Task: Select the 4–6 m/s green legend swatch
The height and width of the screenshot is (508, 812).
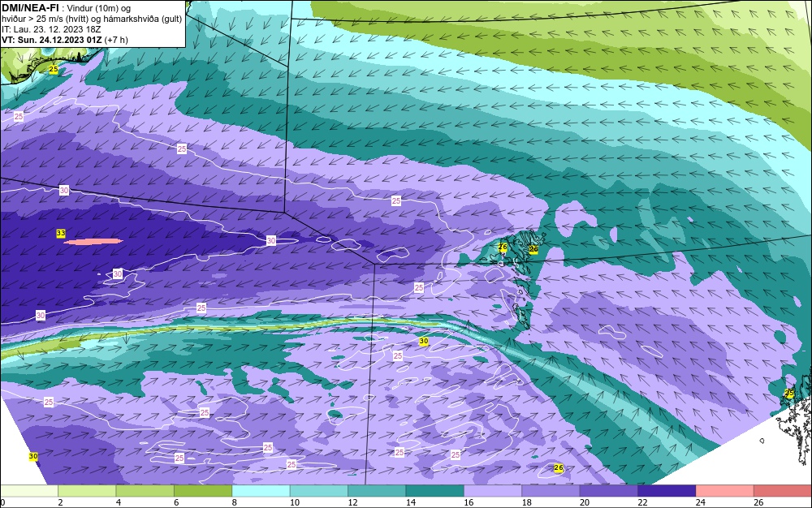Action: pos(145,491)
